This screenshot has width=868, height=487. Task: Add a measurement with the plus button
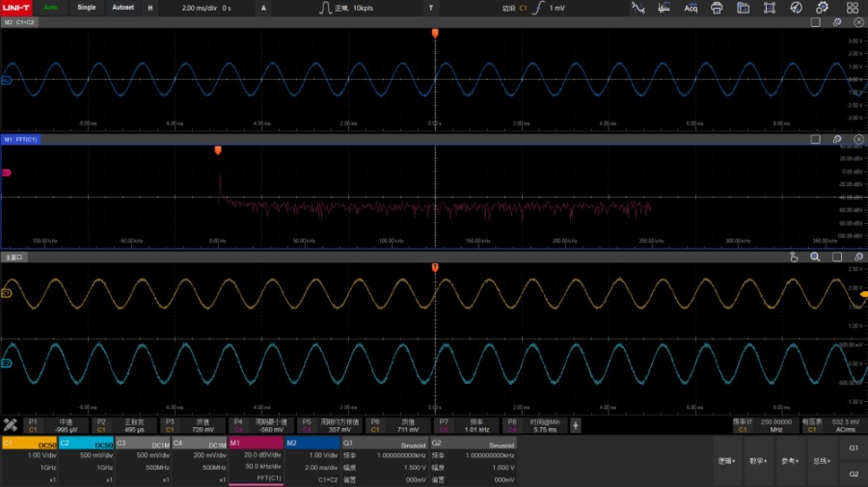(576, 424)
